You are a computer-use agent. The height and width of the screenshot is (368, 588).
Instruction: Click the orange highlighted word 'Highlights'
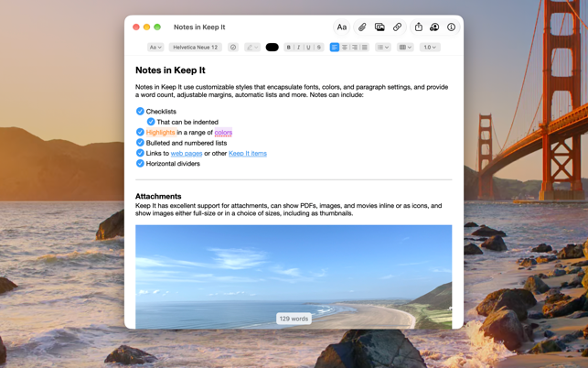(161, 132)
